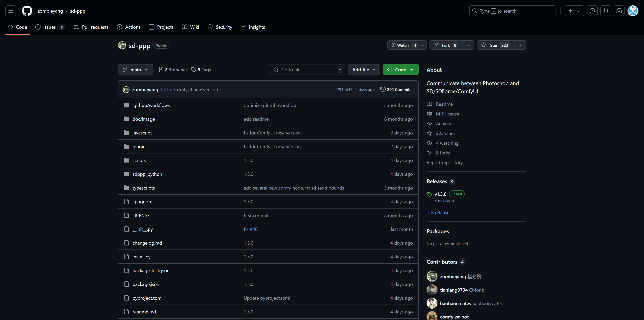The height and width of the screenshot is (320, 644).
Task: Open pyproject.toml file
Action: (x=148, y=298)
